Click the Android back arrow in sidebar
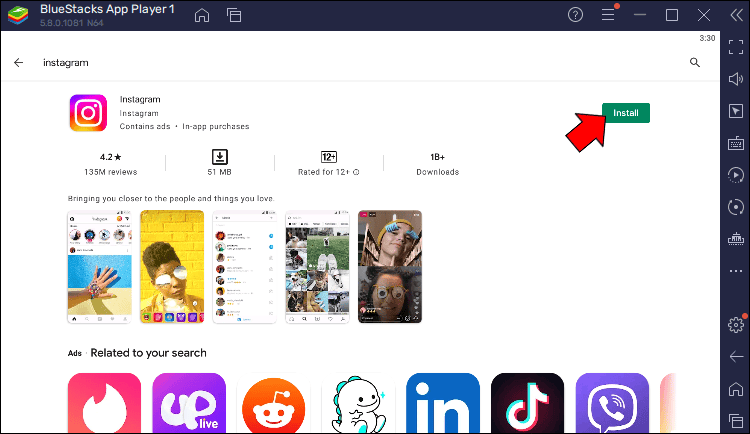This screenshot has height=434, width=750. (736, 356)
